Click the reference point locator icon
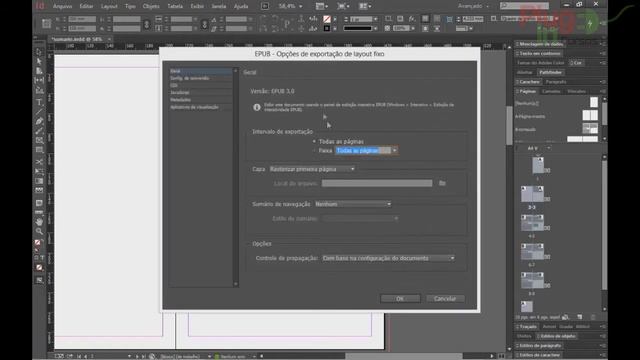 pos(47,24)
